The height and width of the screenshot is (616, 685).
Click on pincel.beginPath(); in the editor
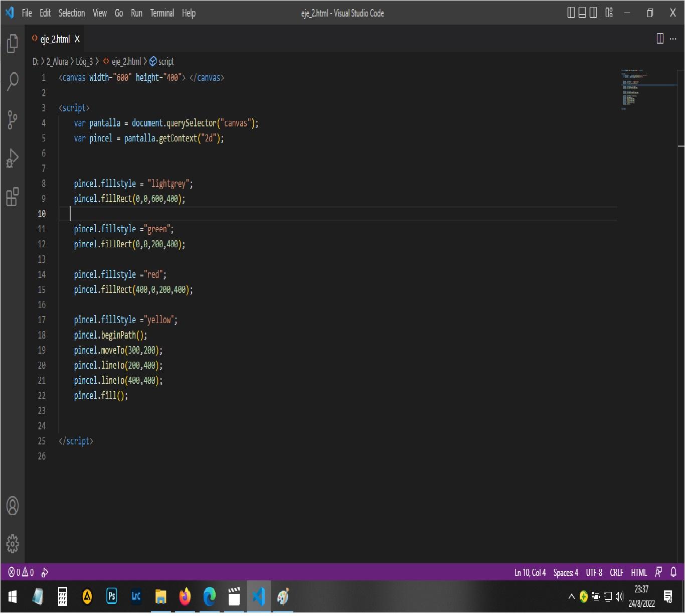(x=110, y=335)
